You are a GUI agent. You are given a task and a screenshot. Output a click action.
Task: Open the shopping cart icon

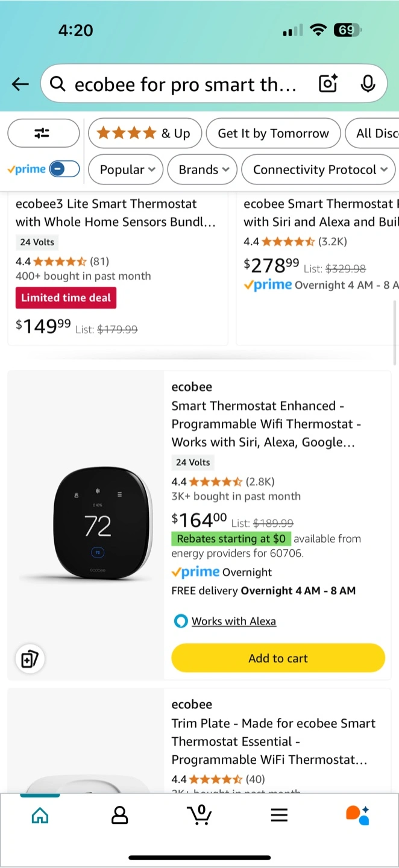click(199, 815)
